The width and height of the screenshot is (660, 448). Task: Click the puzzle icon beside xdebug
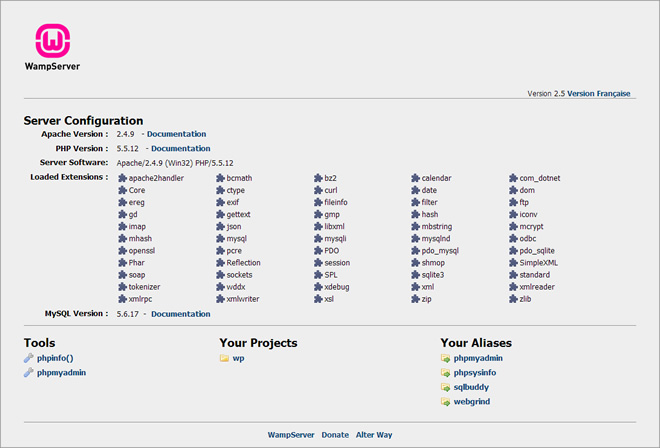click(x=318, y=287)
